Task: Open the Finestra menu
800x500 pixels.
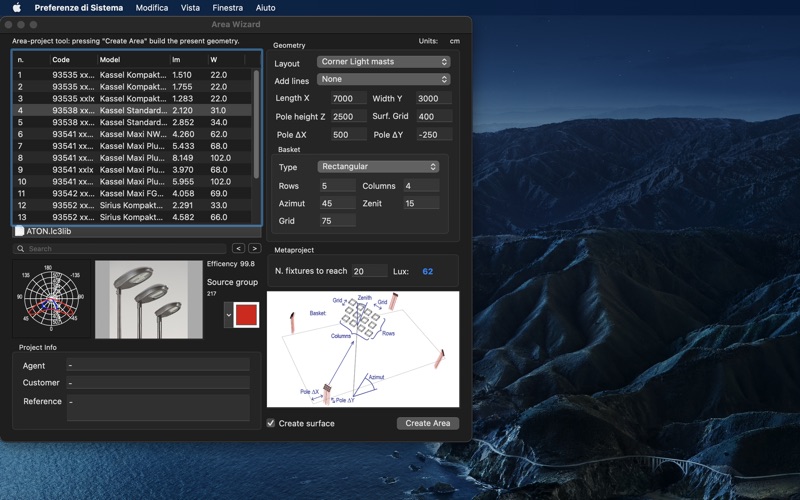Action: click(228, 8)
